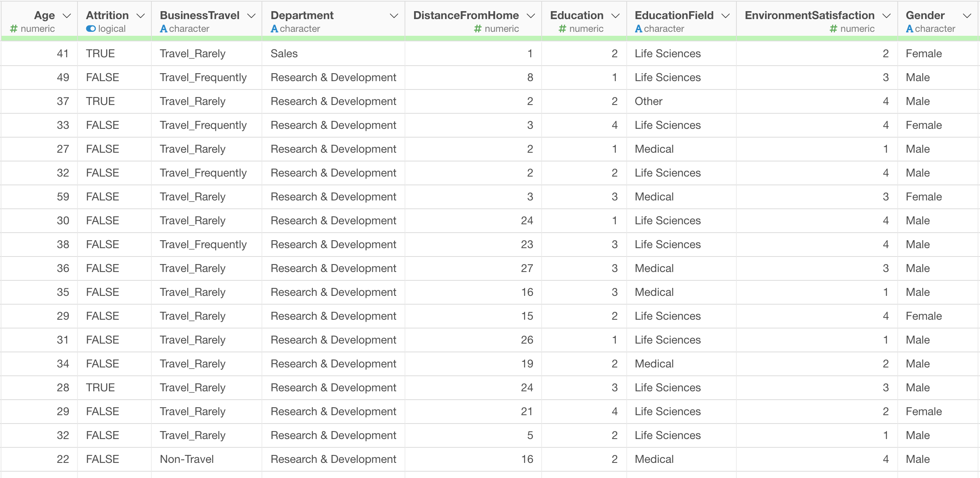Select the EnvironmentSatisfaction column header label

tap(810, 16)
